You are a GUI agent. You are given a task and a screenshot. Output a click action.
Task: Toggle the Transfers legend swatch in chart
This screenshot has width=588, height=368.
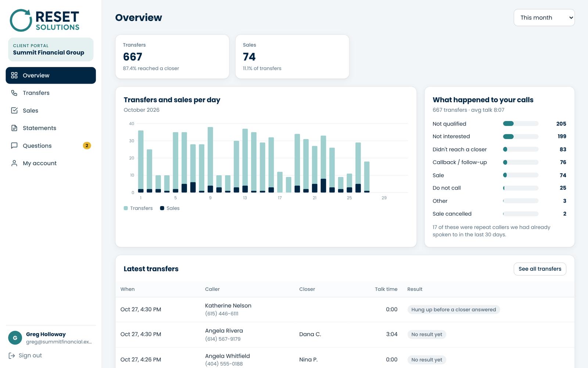126,208
